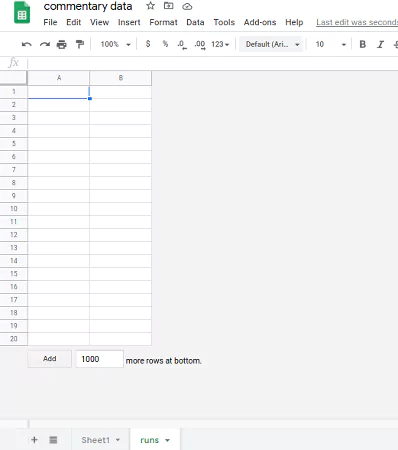
Task: Click into the formula bar
Action: click(x=213, y=63)
